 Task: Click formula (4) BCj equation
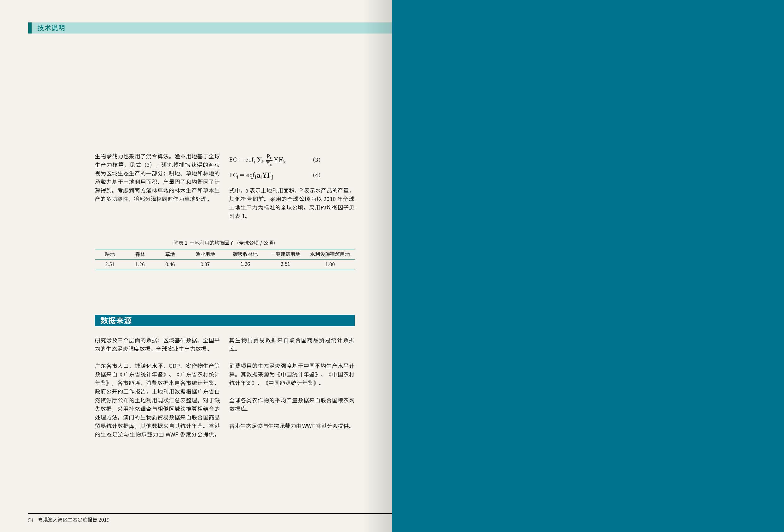pos(251,175)
